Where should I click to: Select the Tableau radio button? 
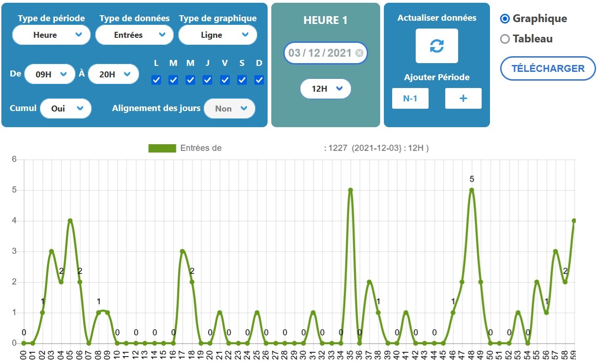tap(505, 39)
